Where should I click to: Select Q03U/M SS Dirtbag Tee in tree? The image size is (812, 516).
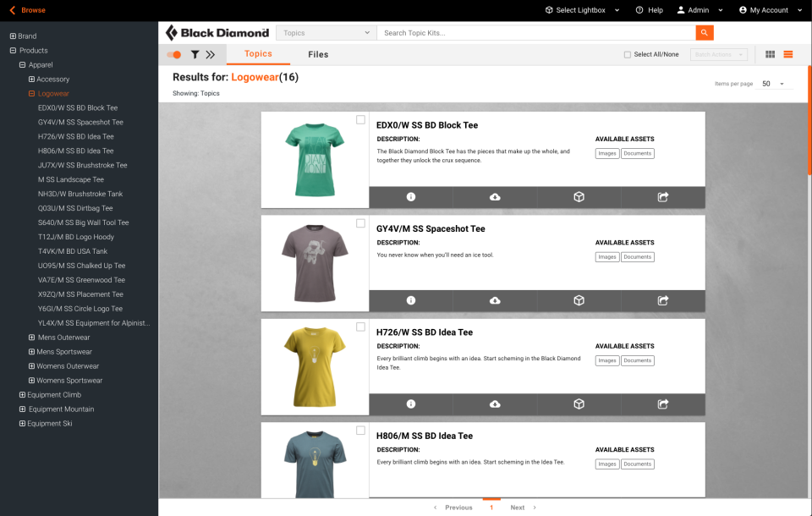[75, 208]
